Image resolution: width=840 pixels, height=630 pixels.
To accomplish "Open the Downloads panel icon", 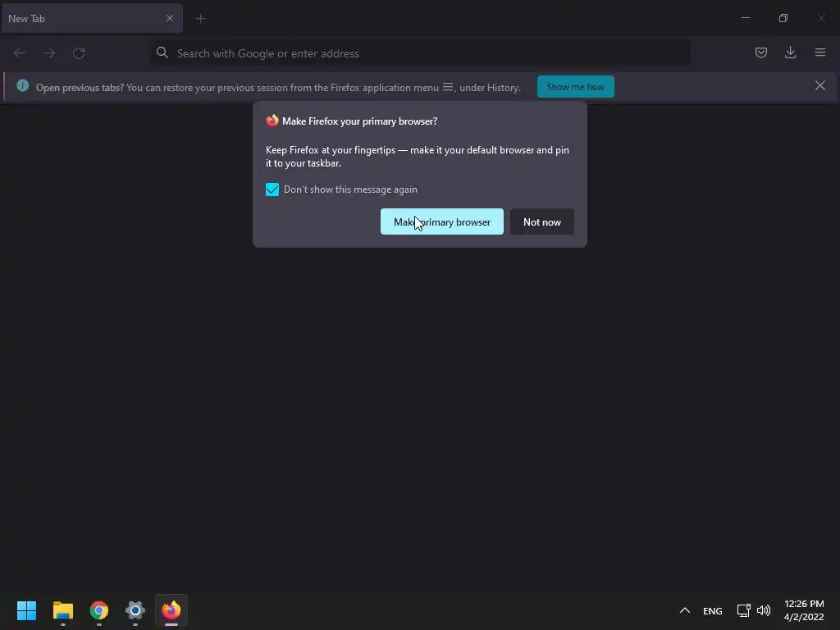I will pyautogui.click(x=790, y=52).
